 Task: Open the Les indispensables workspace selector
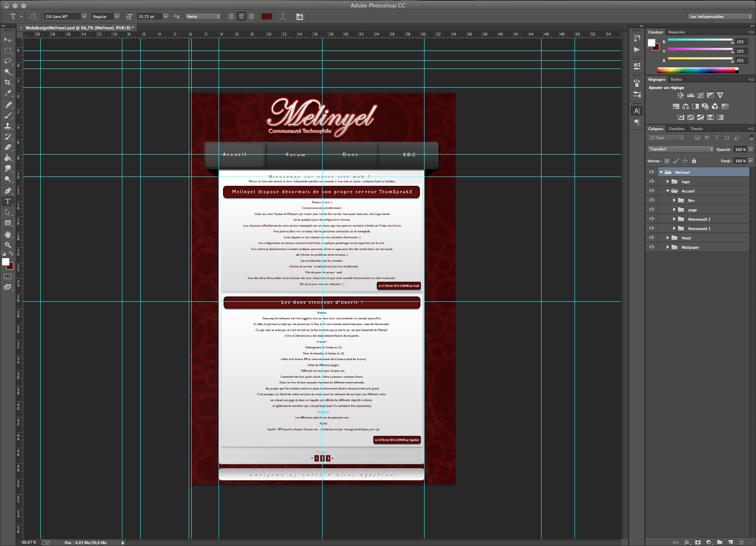[x=720, y=16]
